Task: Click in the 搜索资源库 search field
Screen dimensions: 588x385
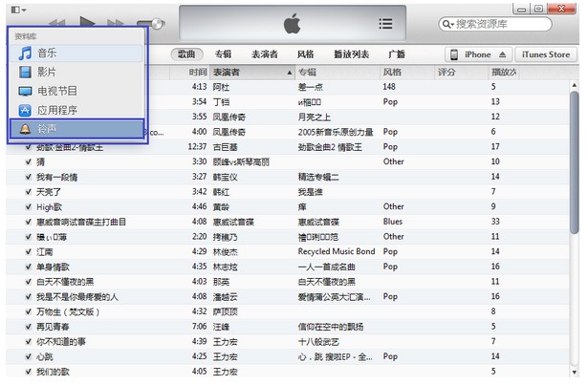Action: coord(507,24)
